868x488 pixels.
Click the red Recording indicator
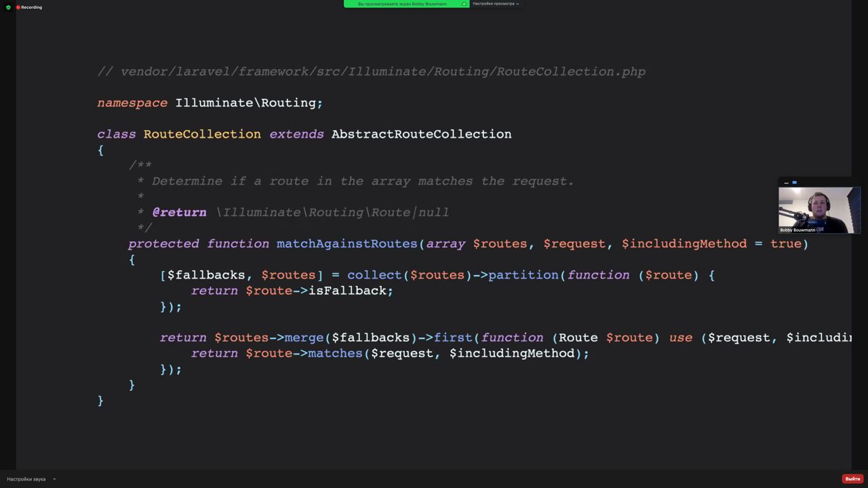point(29,7)
